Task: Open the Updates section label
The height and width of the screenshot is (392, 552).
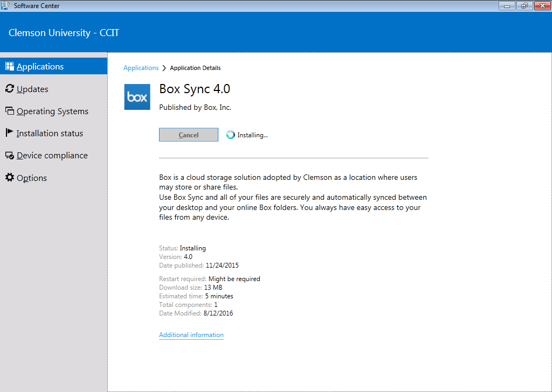Action: click(x=32, y=89)
